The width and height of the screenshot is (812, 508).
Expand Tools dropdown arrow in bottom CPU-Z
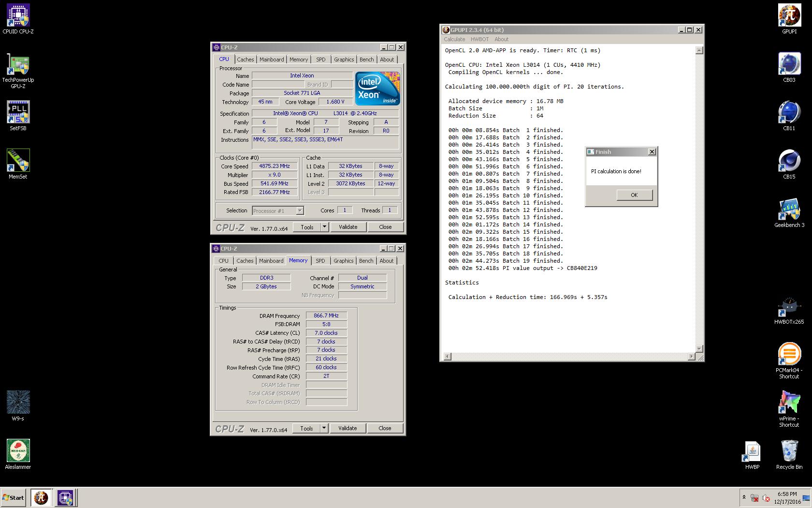coord(324,428)
